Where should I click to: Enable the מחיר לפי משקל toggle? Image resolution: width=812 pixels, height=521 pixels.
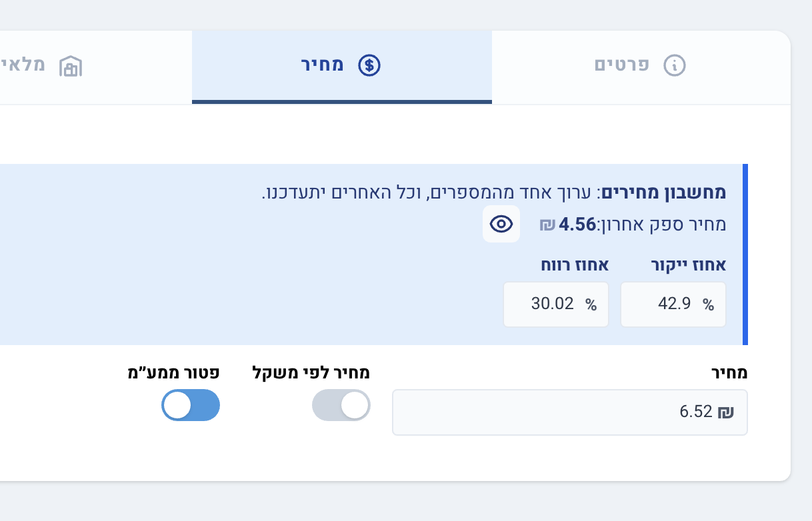341,405
